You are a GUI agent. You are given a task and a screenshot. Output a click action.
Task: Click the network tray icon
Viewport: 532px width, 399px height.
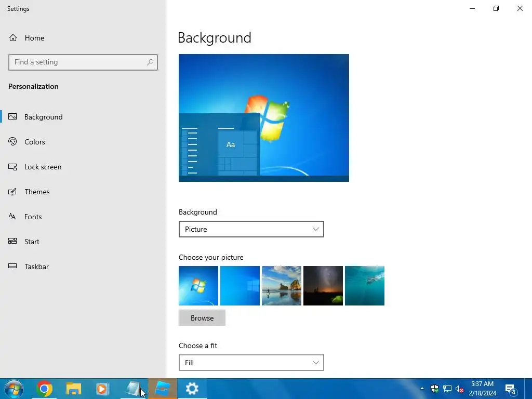pos(447,389)
